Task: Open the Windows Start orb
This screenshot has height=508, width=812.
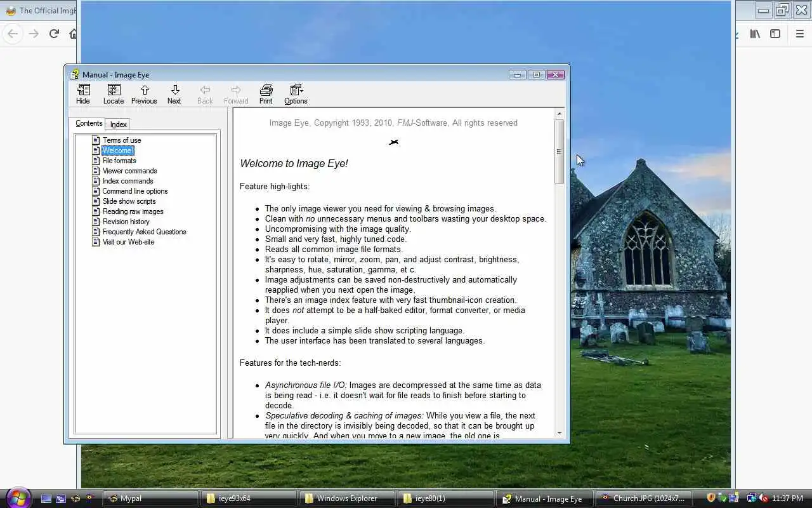Action: (x=18, y=498)
